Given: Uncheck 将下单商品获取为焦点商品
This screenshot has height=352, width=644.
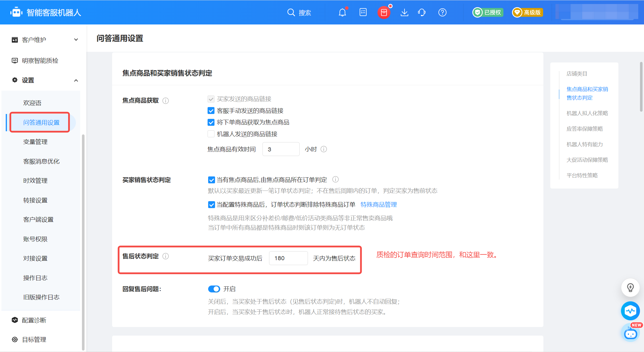Looking at the screenshot, I should tap(211, 122).
